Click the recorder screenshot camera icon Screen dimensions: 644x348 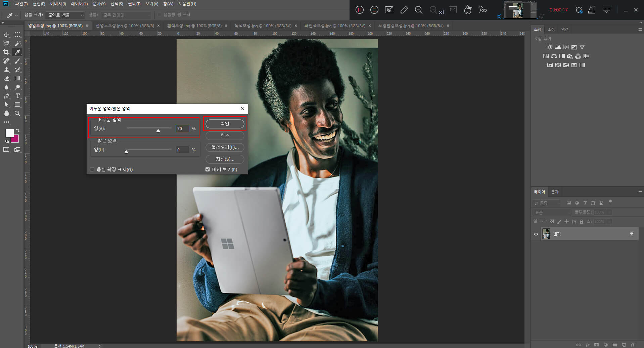pyautogui.click(x=389, y=10)
